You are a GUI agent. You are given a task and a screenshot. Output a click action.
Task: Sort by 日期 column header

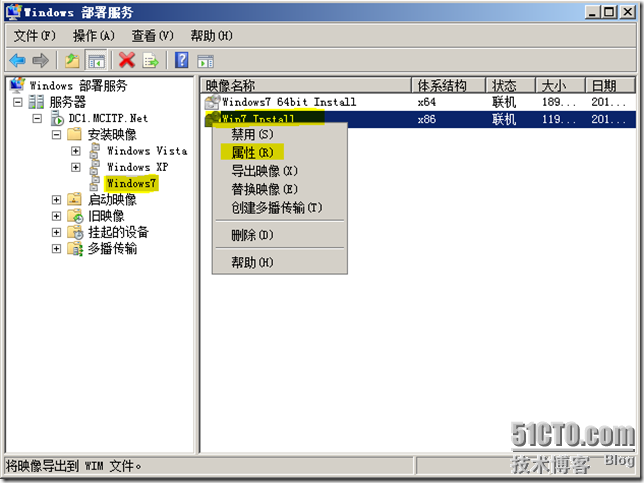pyautogui.click(x=610, y=85)
